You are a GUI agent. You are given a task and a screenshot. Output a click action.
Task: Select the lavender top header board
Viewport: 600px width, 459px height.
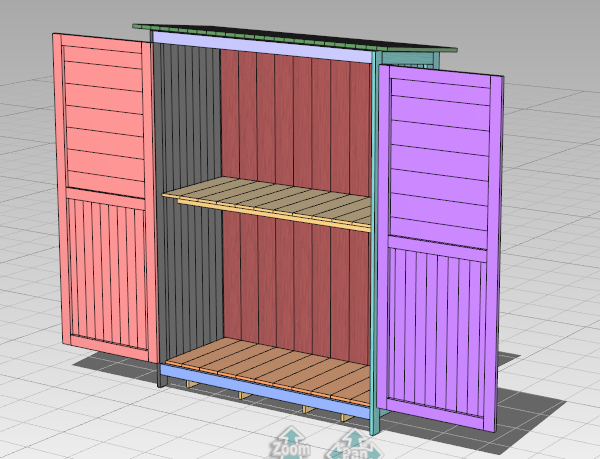click(262, 47)
